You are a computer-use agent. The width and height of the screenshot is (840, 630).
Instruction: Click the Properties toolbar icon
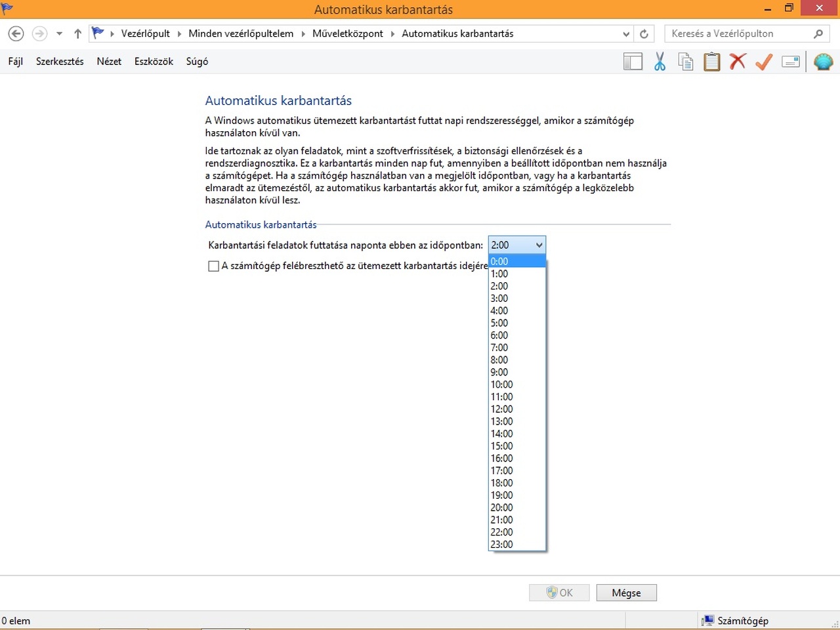tap(791, 62)
